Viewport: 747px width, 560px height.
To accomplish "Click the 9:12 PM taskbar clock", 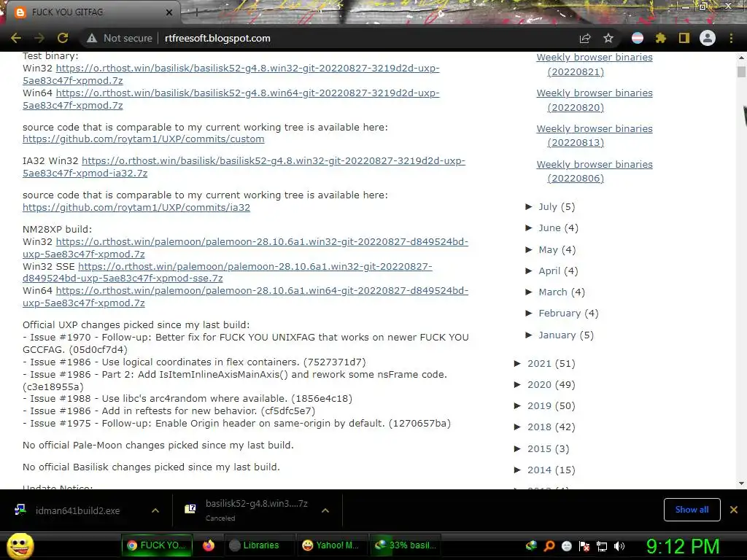I will 682,546.
